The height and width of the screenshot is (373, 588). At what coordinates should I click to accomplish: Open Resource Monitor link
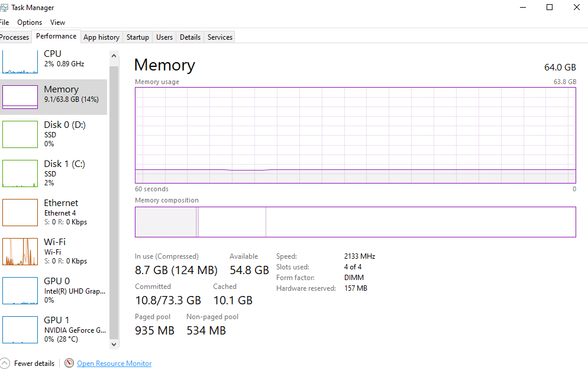pos(114,364)
